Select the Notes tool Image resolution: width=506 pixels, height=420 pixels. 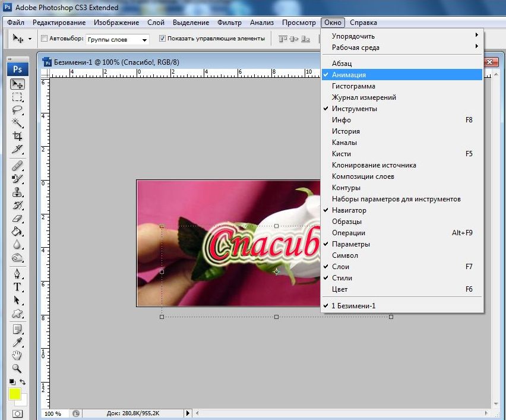click(x=17, y=329)
